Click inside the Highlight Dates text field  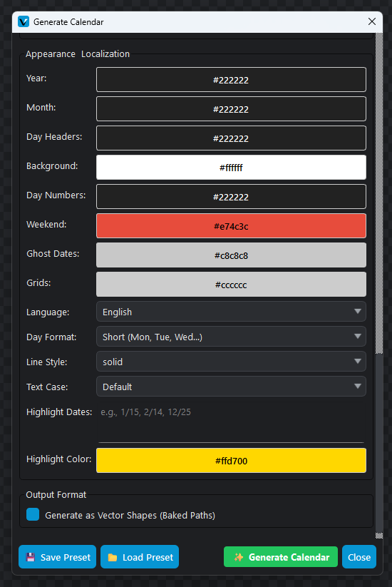point(231,422)
